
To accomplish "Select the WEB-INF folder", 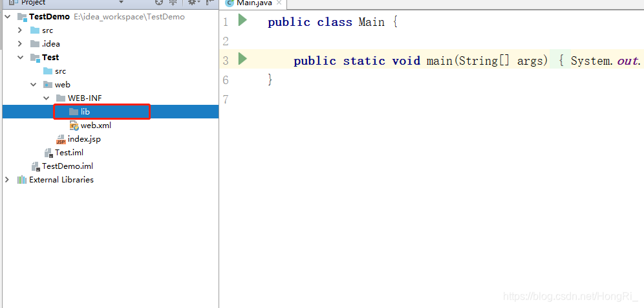I will point(85,98).
